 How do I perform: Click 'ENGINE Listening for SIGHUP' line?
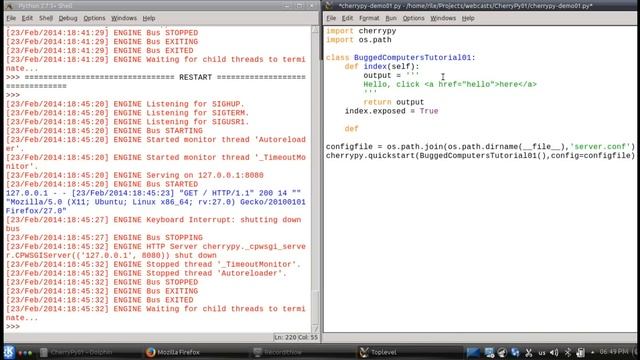tap(125, 104)
